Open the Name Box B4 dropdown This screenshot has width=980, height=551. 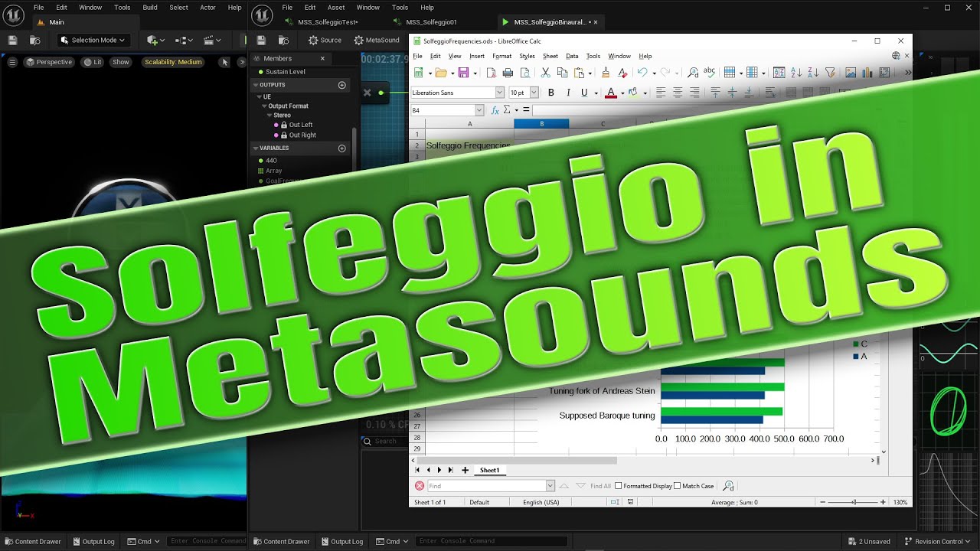480,110
